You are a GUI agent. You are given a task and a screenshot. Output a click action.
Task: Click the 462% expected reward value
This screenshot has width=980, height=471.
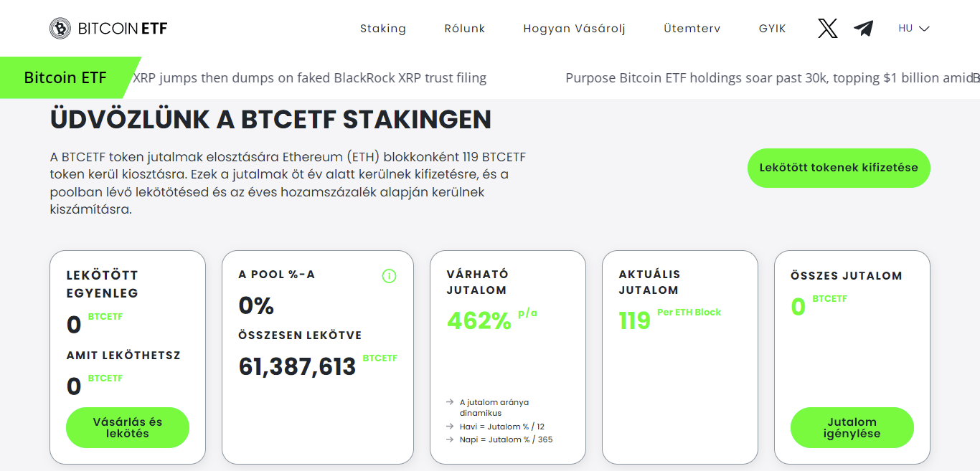pos(479,320)
